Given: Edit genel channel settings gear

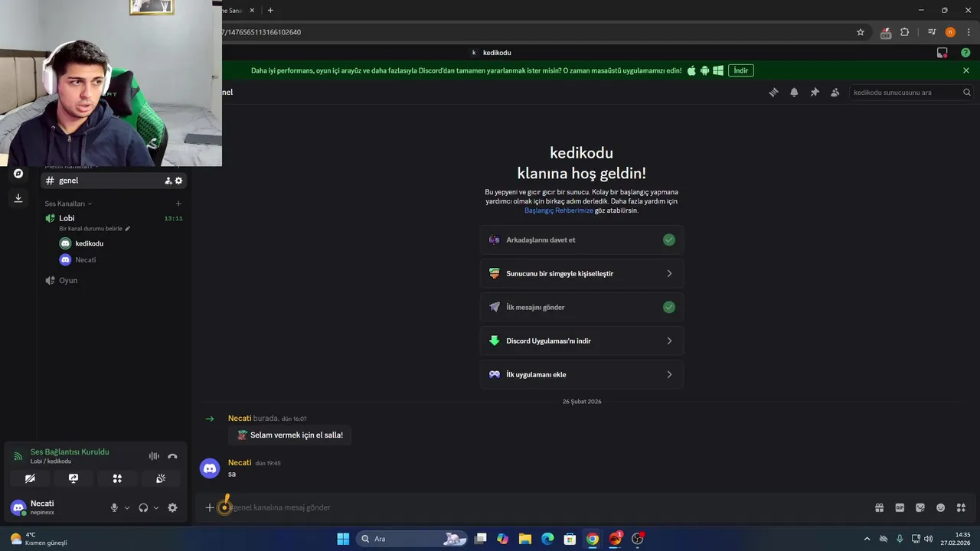Looking at the screenshot, I should (x=179, y=181).
